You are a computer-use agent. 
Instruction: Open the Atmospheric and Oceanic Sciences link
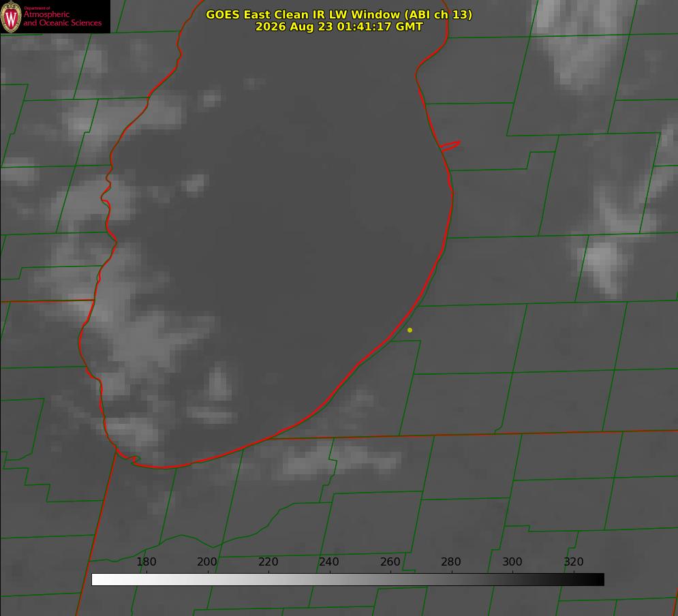coord(62,18)
